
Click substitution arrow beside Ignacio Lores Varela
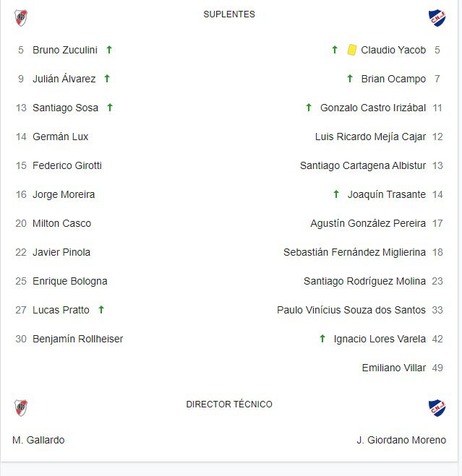pos(322,339)
